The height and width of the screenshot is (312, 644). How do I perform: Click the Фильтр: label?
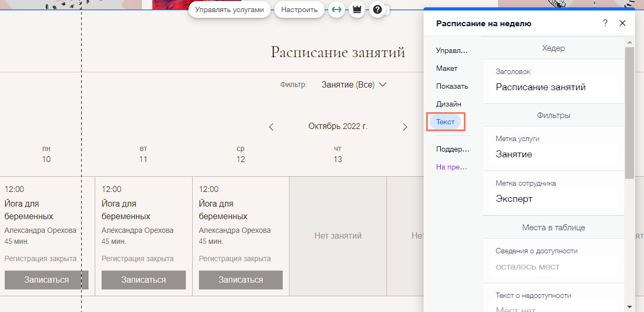[294, 84]
